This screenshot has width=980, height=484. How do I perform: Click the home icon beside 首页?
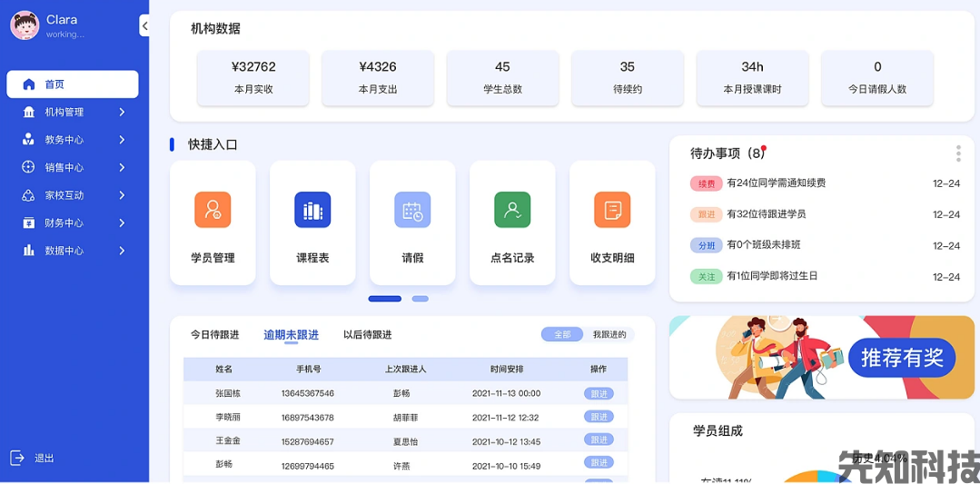[x=29, y=84]
